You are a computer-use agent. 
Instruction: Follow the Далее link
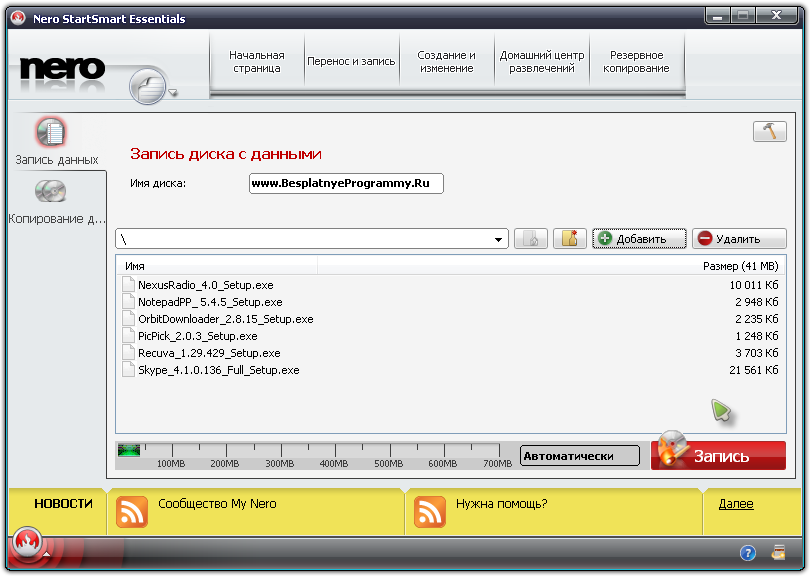click(736, 504)
